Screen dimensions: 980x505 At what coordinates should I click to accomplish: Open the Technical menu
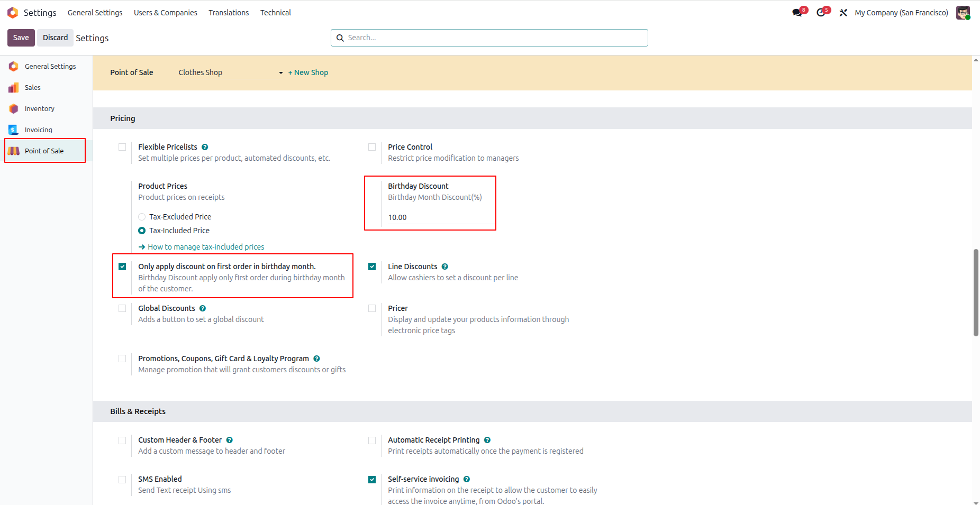pos(276,12)
